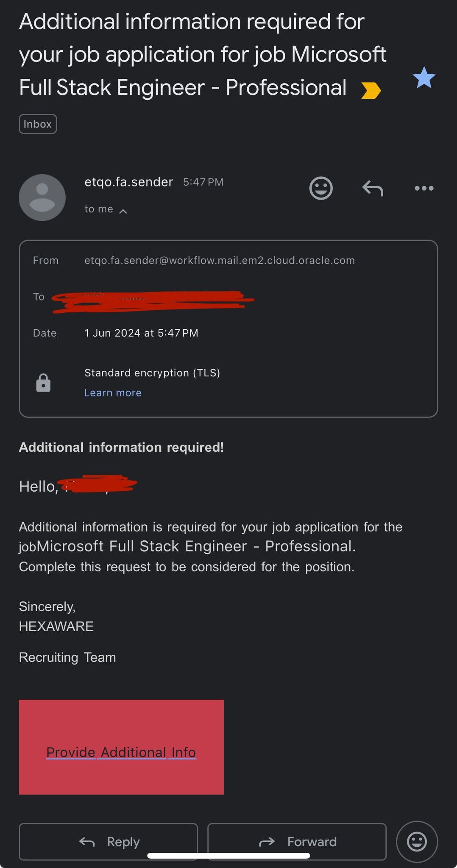Collapse details via the "to me" text
Screen dimensions: 457x868
pyautogui.click(x=99, y=209)
